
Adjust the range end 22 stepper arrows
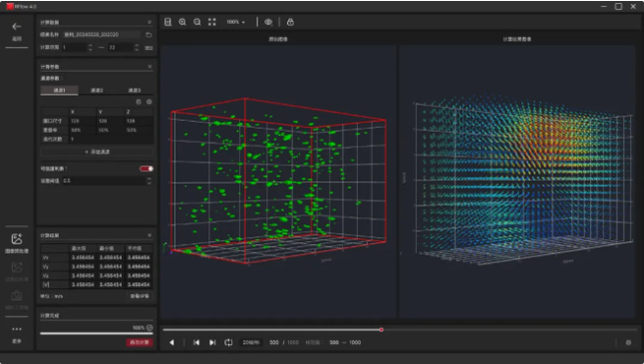[x=137, y=47]
